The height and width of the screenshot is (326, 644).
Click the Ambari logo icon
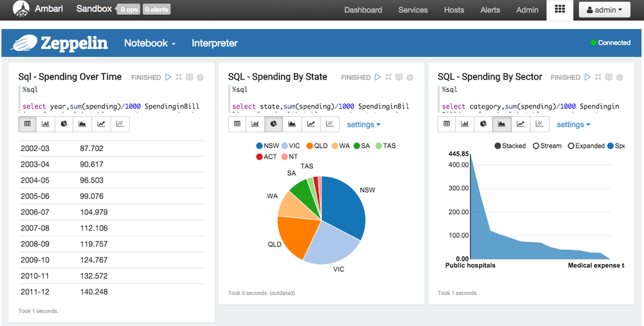click(21, 9)
